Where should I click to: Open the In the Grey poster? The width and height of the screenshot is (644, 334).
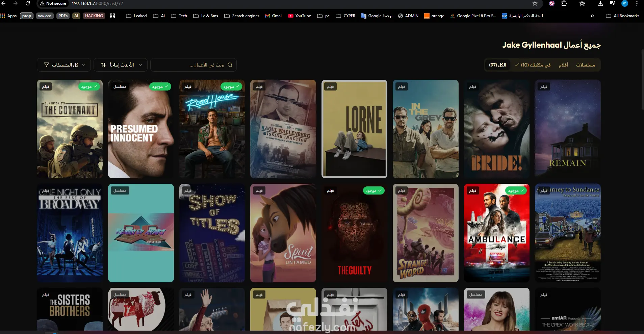pos(426,129)
